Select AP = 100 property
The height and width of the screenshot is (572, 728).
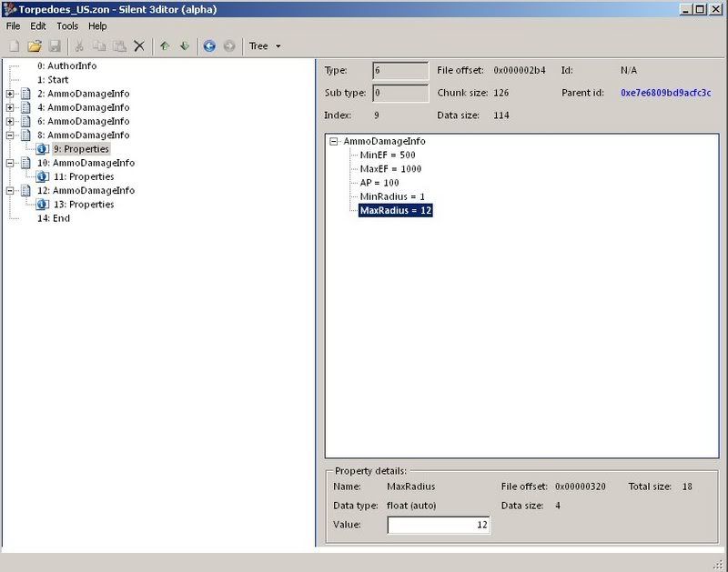click(379, 183)
